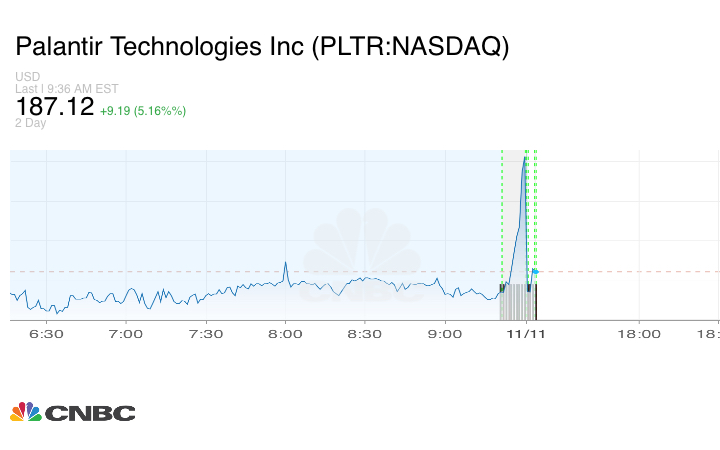Click the 11/11 date axis label
This screenshot has width=720, height=450.
click(x=526, y=334)
